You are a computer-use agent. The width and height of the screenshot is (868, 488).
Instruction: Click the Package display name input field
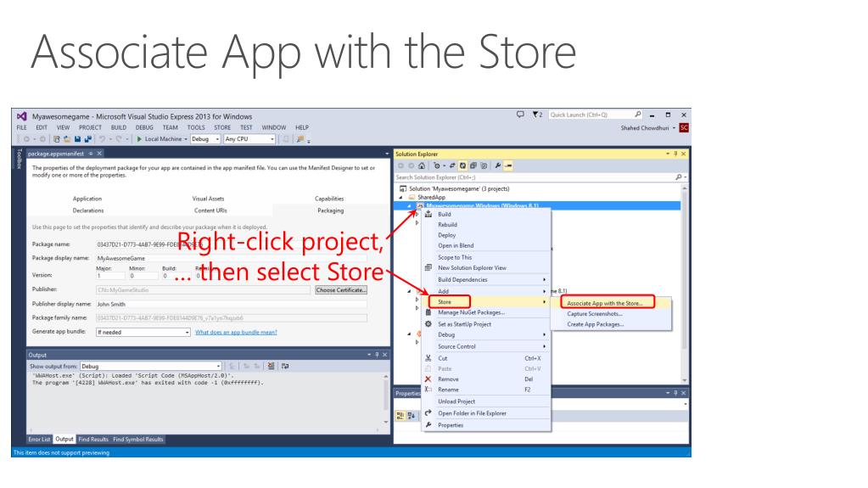[231, 258]
